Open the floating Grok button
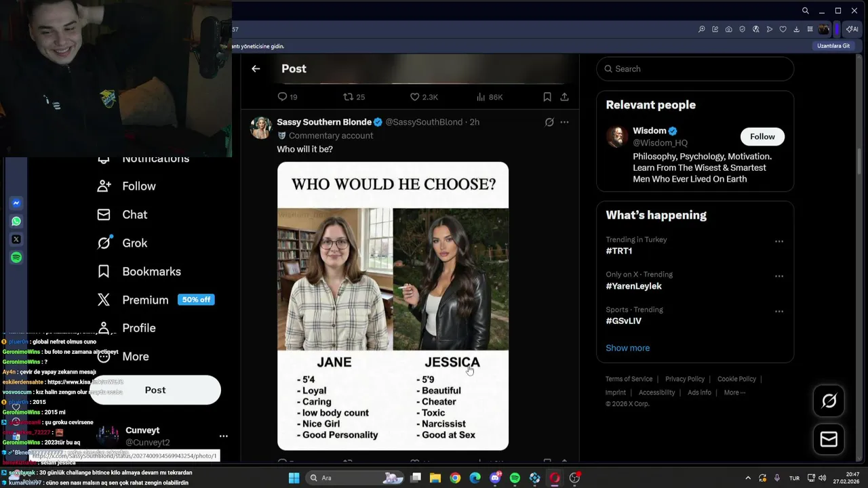The width and height of the screenshot is (868, 488). [829, 401]
